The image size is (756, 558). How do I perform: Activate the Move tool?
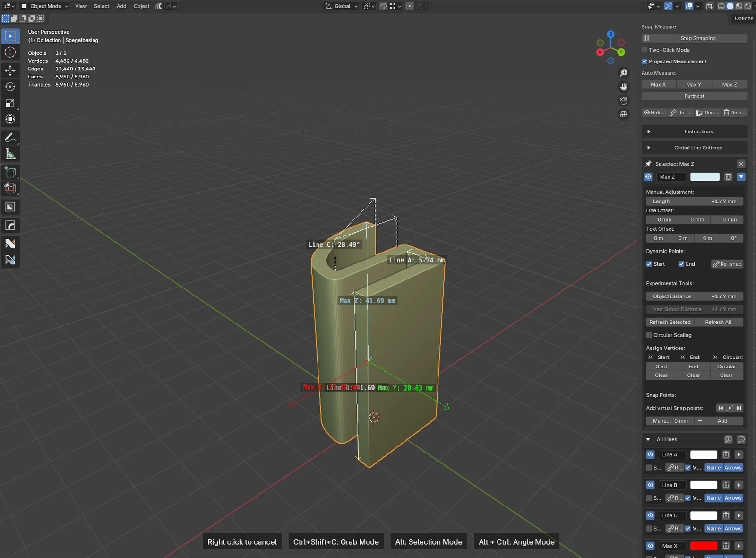coord(10,70)
